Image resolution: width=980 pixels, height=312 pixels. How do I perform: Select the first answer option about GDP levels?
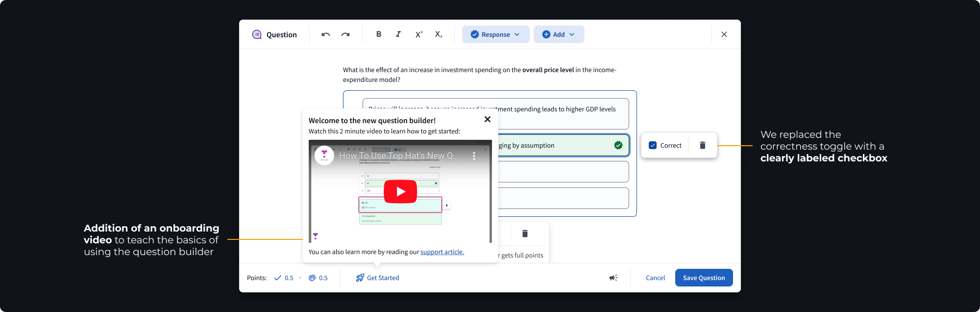point(496,114)
